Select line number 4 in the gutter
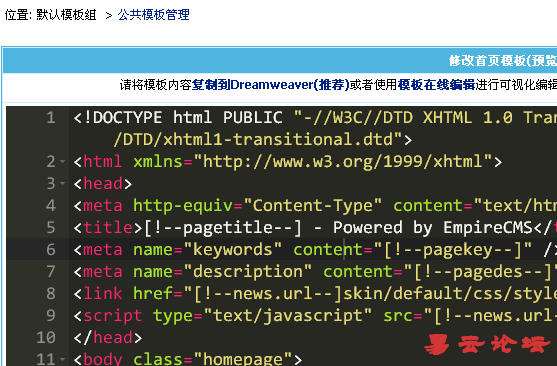 tap(50, 205)
